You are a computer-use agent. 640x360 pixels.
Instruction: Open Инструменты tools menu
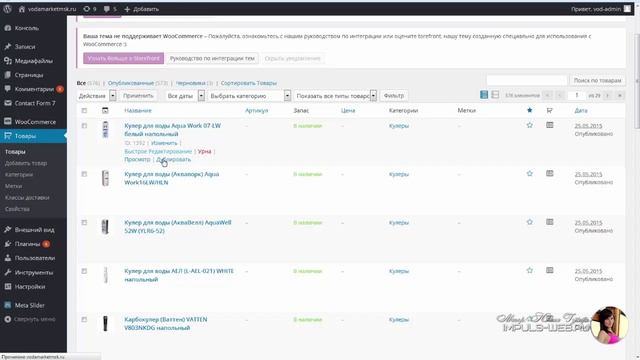(33, 272)
